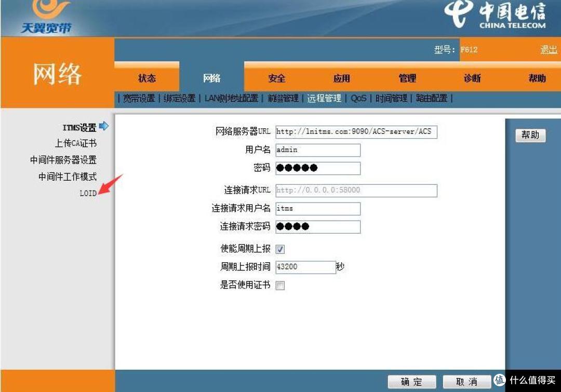Screen dimensions: 561x392
Task: Click the 网络服务器URL input field
Action: pos(356,132)
